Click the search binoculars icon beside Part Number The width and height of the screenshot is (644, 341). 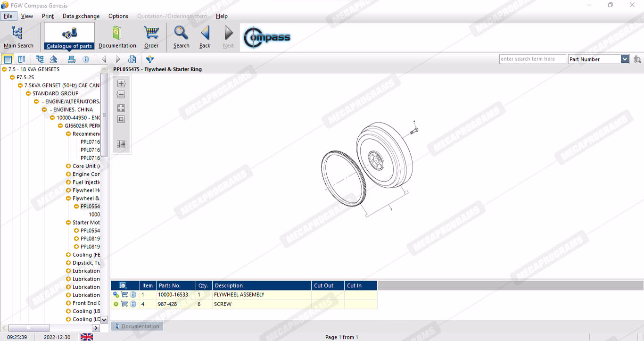pyautogui.click(x=637, y=59)
